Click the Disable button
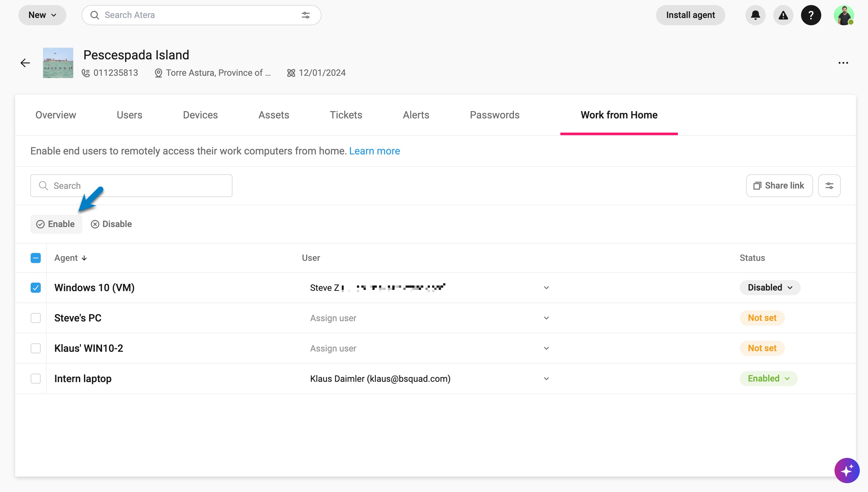Screen dimensions: 868x492 (112, 225)
